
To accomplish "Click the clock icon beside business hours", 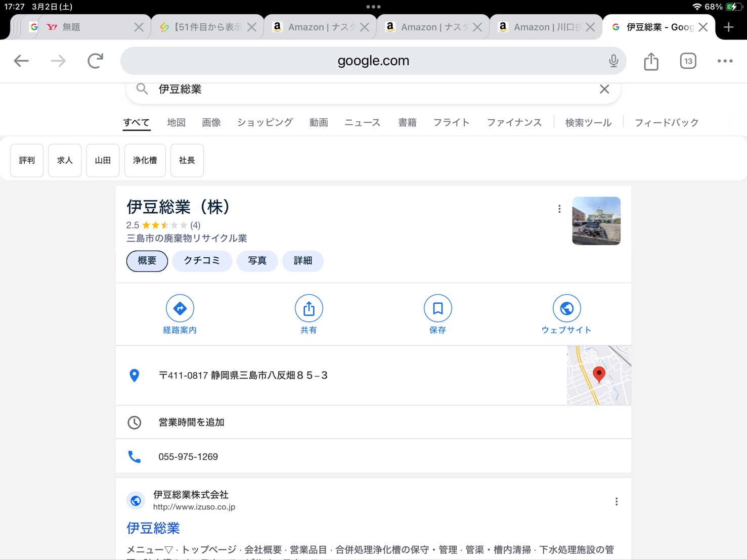I will [135, 423].
